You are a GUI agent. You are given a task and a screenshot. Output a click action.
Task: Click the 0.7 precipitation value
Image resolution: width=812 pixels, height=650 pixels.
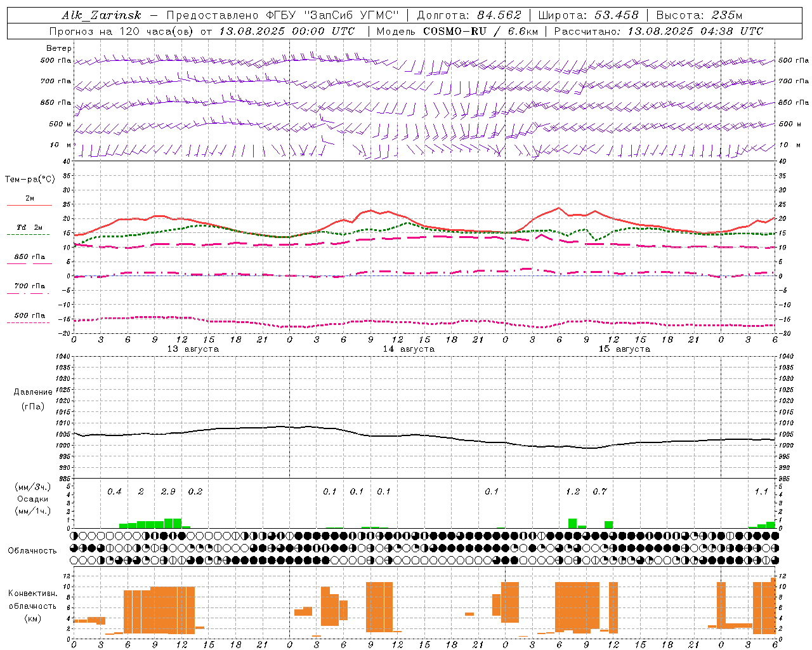click(599, 491)
